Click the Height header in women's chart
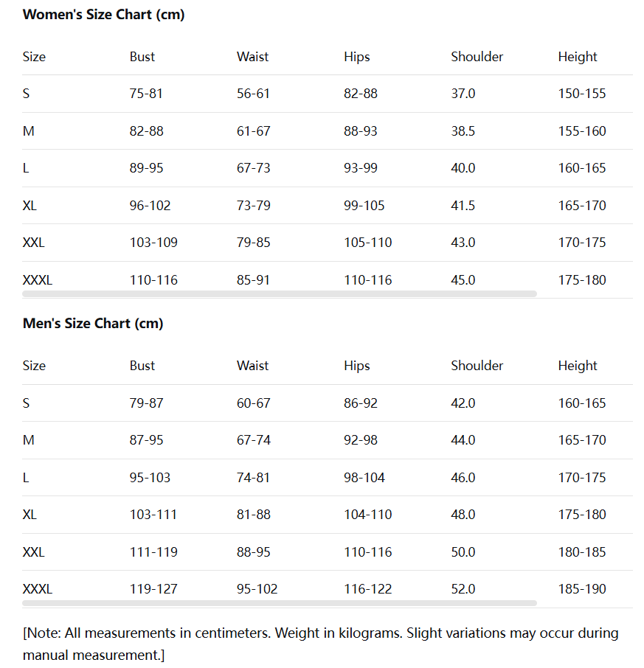644x668 pixels. (577, 57)
